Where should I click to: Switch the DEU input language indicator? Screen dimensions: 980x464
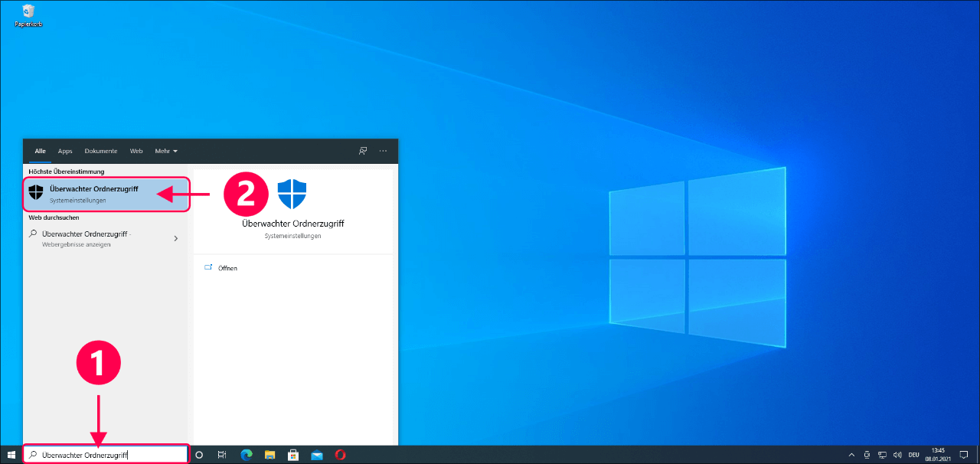[913, 455]
